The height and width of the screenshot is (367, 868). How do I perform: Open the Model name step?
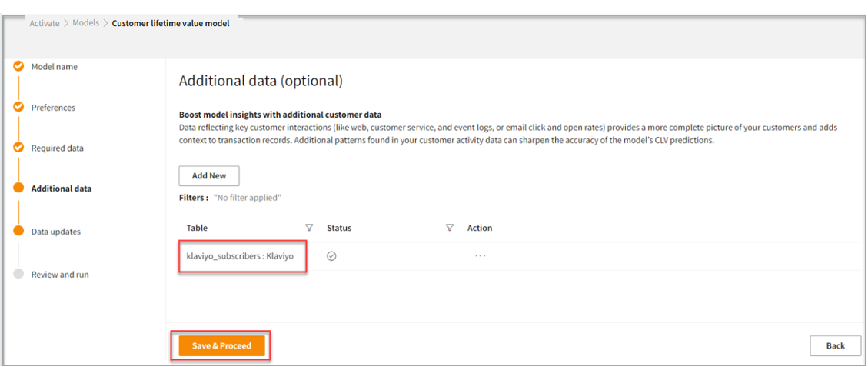pyautogui.click(x=54, y=67)
